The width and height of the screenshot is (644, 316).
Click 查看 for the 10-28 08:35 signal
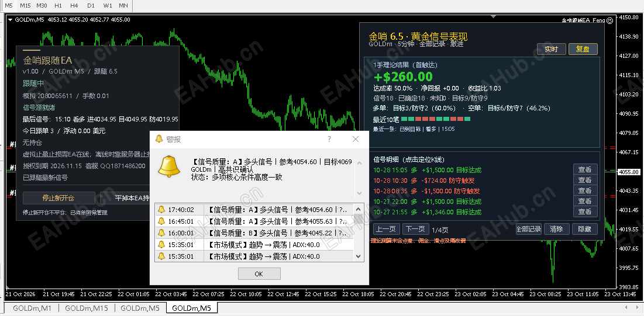coord(585,191)
